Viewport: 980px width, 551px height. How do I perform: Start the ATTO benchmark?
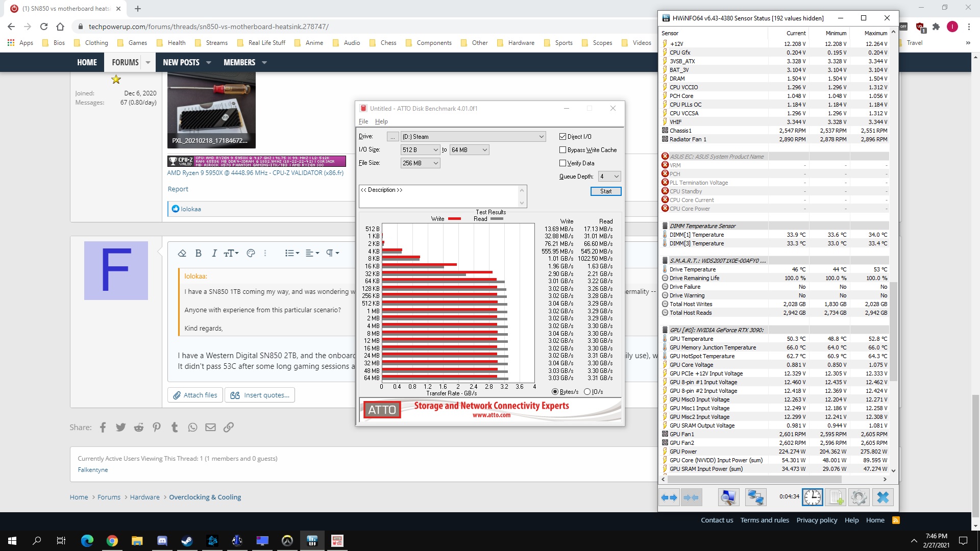click(x=606, y=191)
